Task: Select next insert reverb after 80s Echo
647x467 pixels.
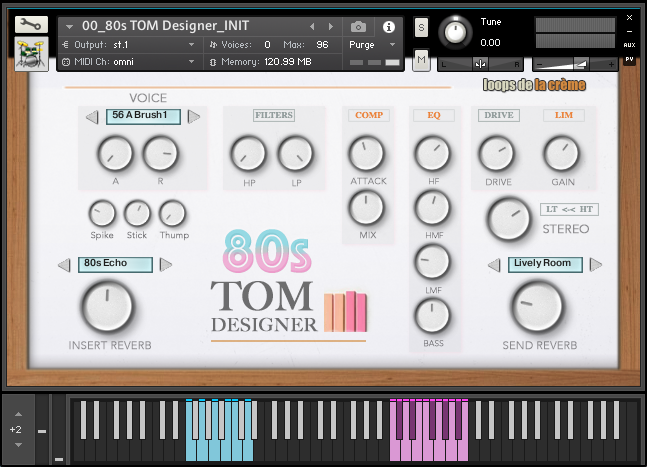Action: click(165, 265)
